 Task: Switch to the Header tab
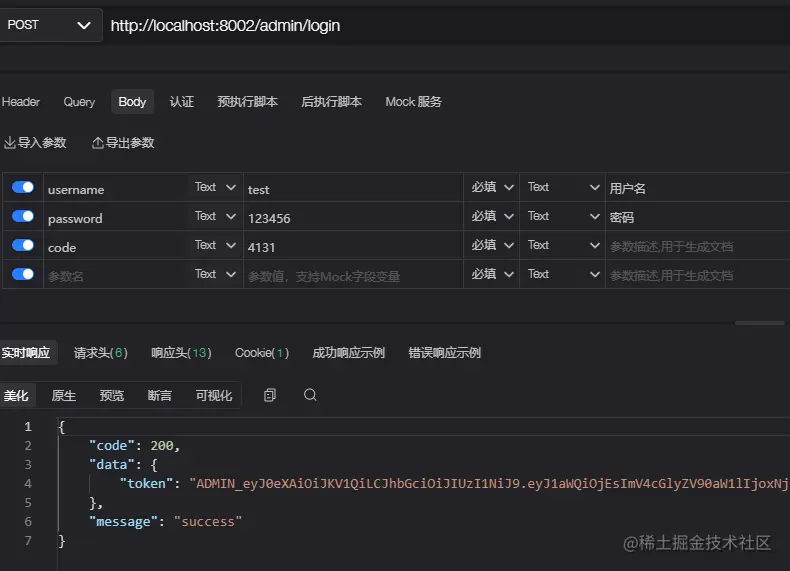coord(21,102)
